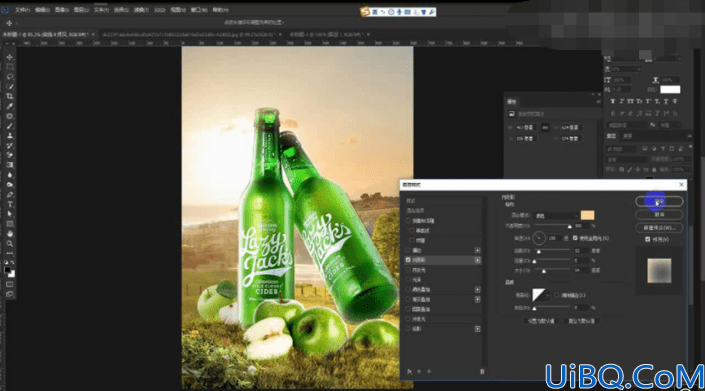Click New Style button

click(x=659, y=227)
